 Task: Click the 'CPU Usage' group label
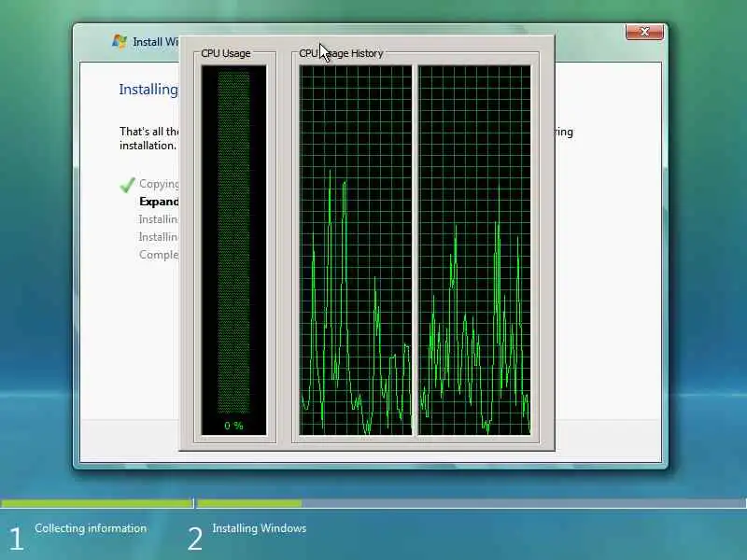(226, 53)
